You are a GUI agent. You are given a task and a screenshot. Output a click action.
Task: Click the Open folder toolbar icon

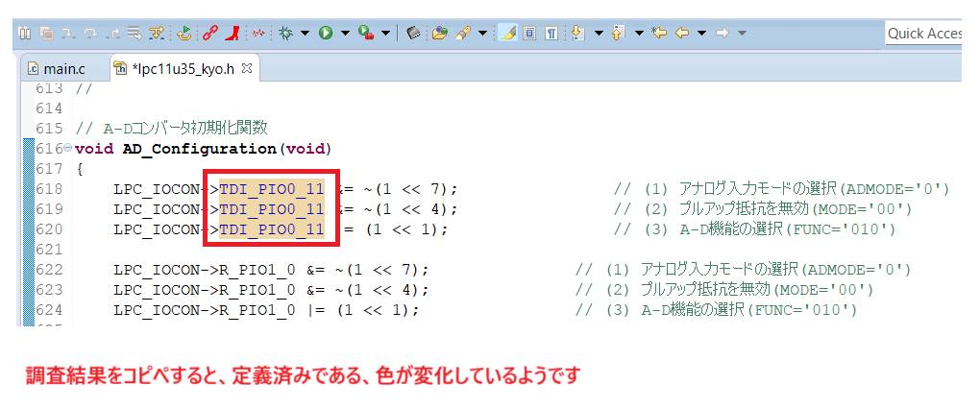pos(439,33)
